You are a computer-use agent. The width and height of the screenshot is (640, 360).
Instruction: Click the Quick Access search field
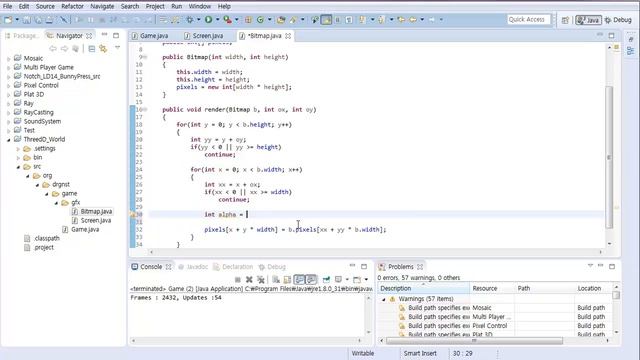coord(529,20)
